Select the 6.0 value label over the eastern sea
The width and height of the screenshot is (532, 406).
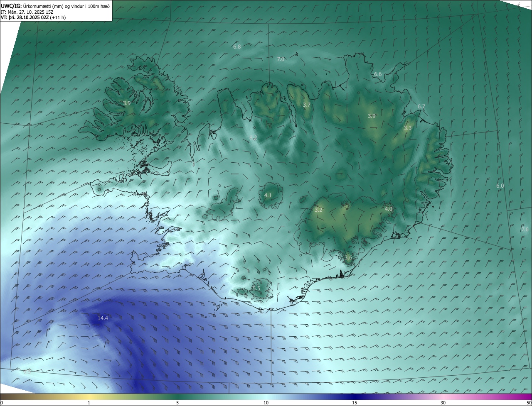point(500,186)
